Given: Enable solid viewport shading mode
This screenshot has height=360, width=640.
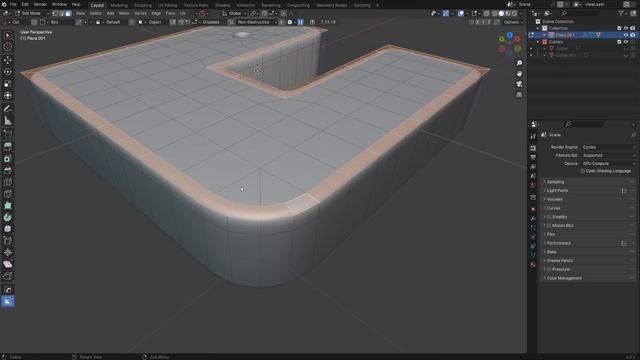Looking at the screenshot, I should (501, 13).
